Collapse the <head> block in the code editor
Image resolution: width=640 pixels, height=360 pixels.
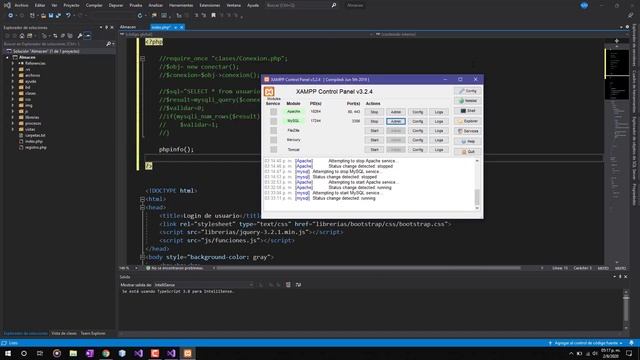click(142, 207)
